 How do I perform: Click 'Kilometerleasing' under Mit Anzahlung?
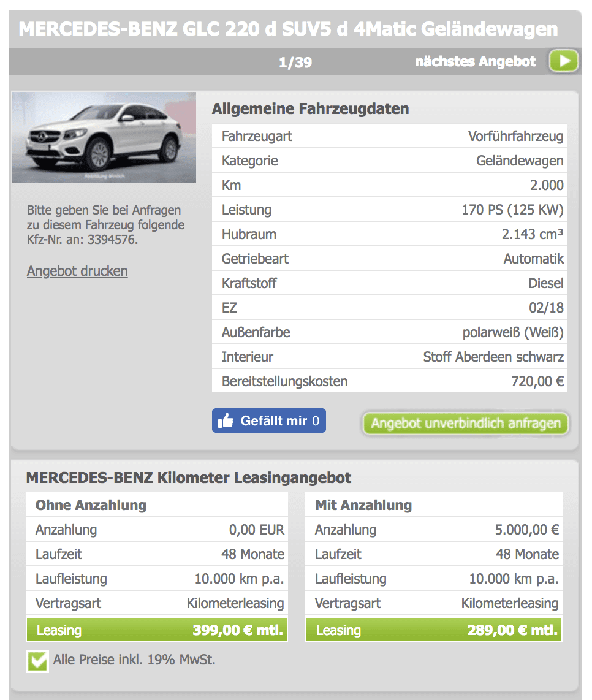click(510, 604)
